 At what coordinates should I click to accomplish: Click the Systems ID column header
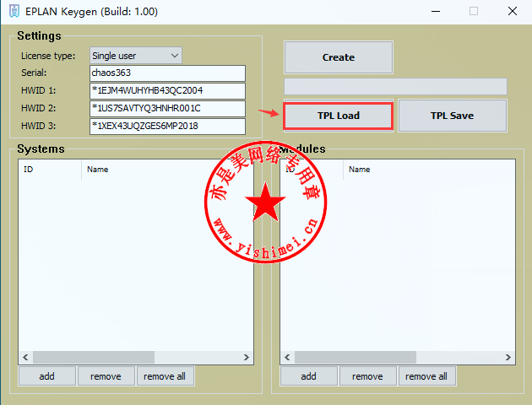point(50,170)
